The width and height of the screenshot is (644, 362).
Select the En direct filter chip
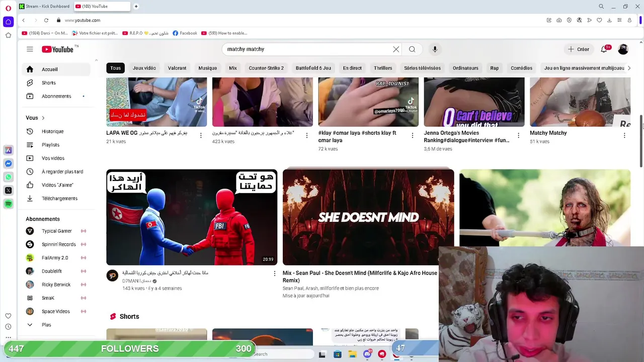pos(352,68)
